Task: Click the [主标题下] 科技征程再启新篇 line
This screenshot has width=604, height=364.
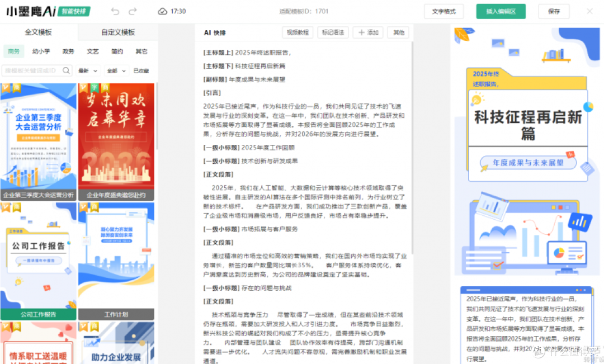Action: [x=244, y=66]
